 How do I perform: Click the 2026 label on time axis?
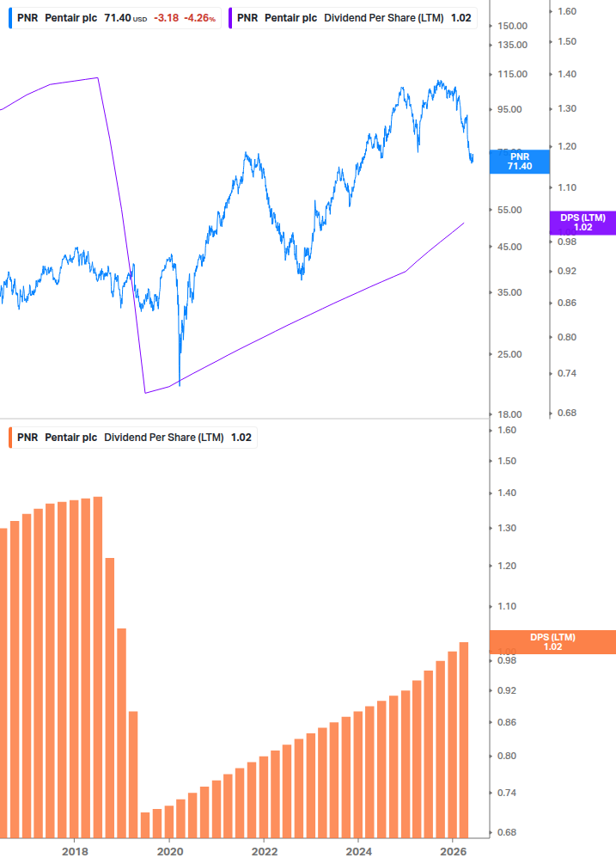coord(454,852)
